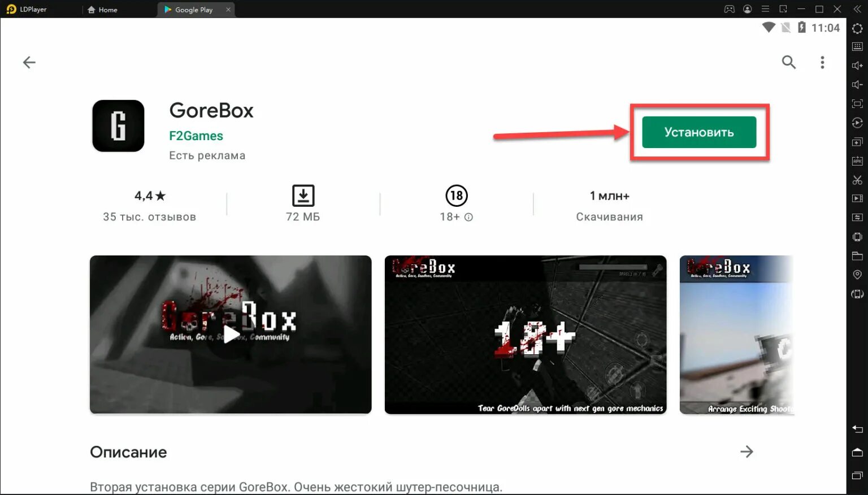Open the third Arrange Exciting screenshot
The height and width of the screenshot is (495, 868).
tap(737, 335)
